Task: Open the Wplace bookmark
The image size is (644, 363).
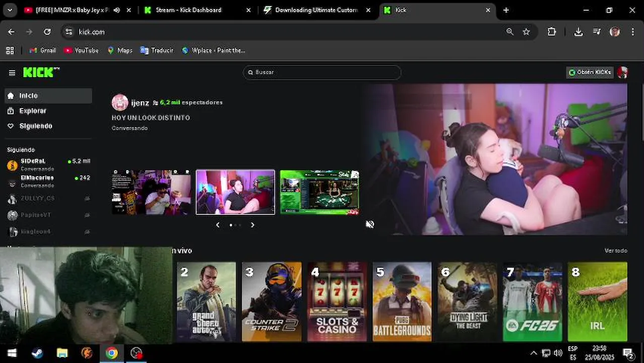Action: click(213, 50)
